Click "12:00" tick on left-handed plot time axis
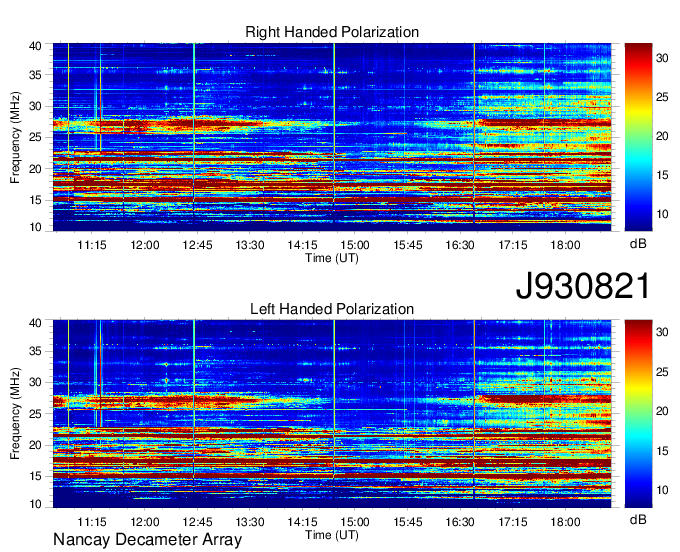This screenshot has height=552, width=680. (145, 522)
